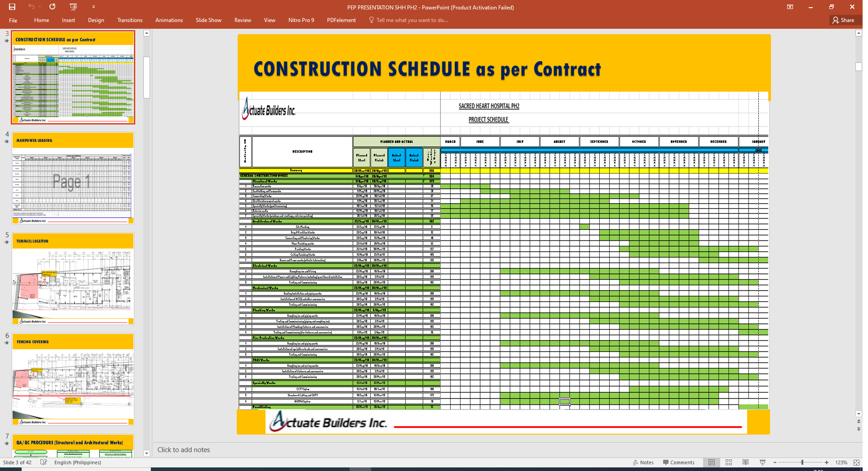Click the slide editor scroll up arrow
Screen dimensions: 868x471
859,33
